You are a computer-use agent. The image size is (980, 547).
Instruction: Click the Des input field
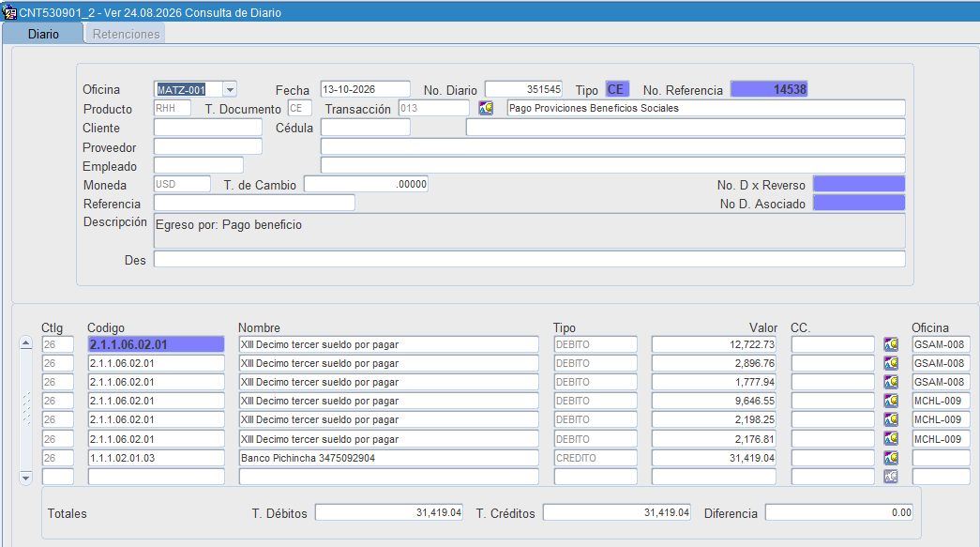529,260
